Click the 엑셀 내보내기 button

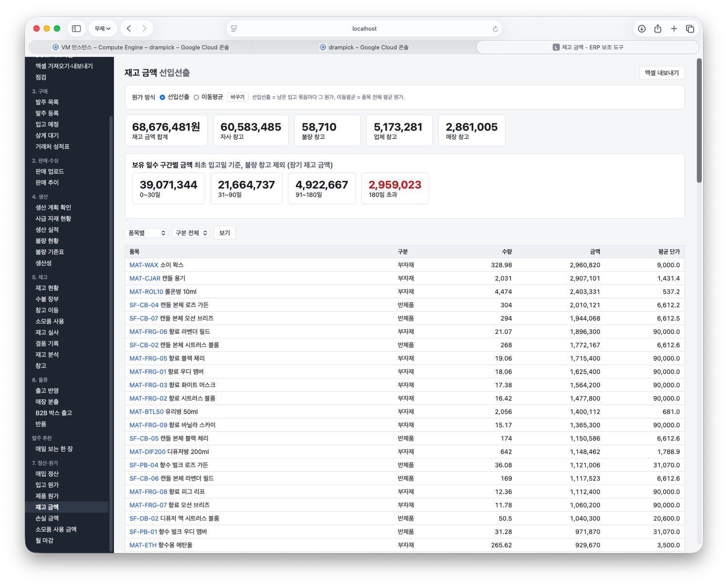point(662,73)
